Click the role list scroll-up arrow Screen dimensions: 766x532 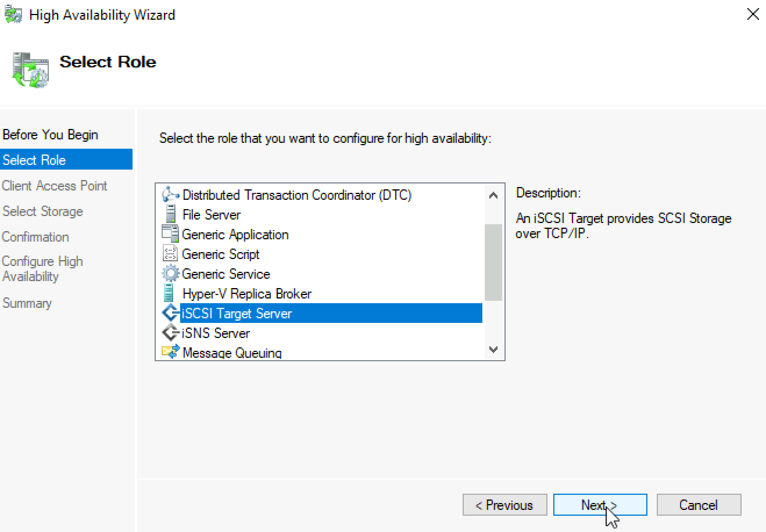(493, 196)
